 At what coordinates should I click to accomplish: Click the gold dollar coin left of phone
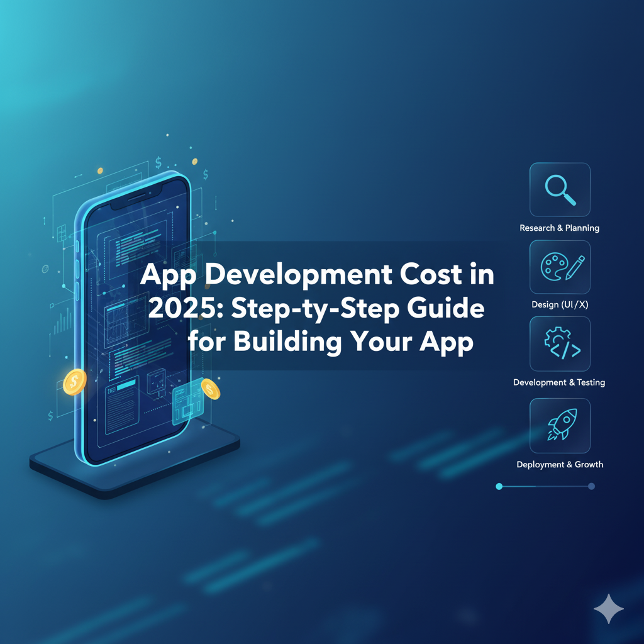coord(75,382)
